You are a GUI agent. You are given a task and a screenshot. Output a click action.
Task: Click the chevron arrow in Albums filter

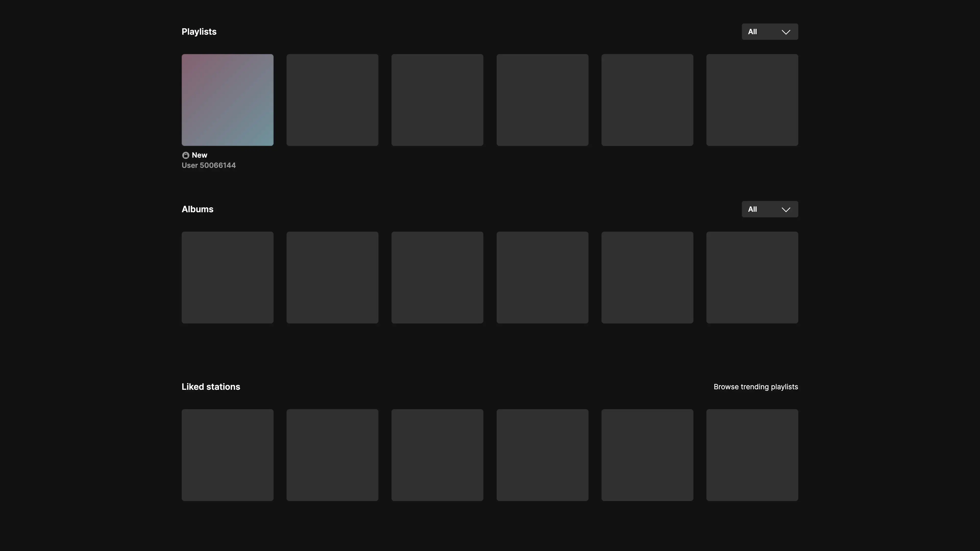tap(786, 209)
